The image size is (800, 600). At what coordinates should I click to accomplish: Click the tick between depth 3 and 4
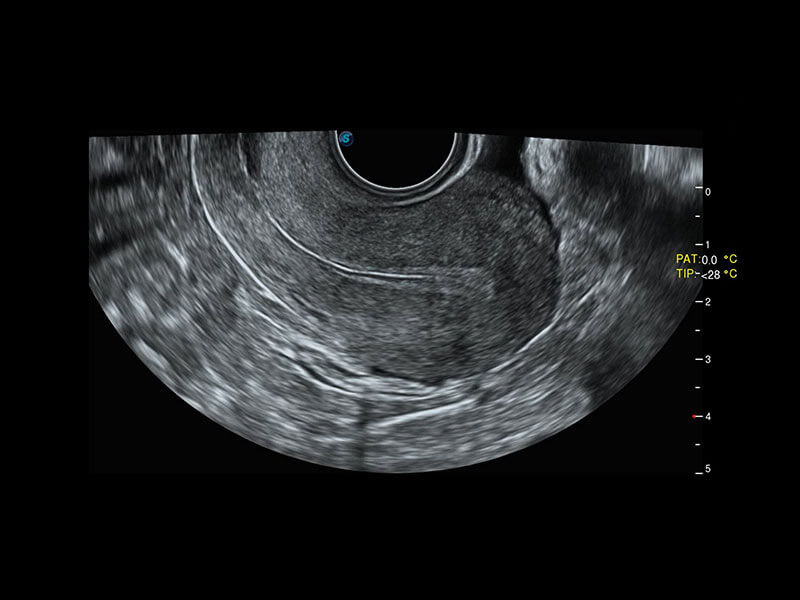[x=697, y=386]
